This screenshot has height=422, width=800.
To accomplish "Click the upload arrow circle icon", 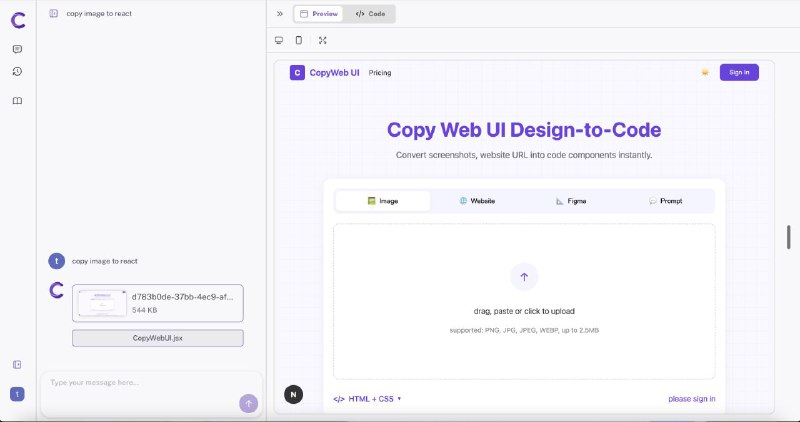I will 524,277.
